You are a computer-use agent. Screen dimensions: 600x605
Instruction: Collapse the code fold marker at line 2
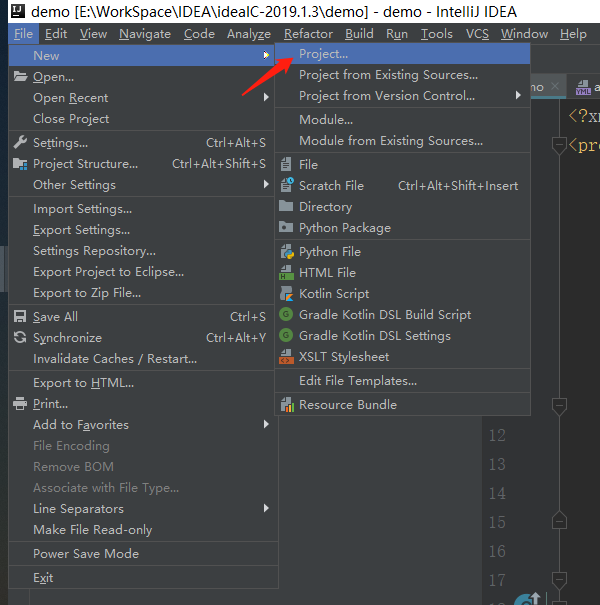click(x=559, y=146)
